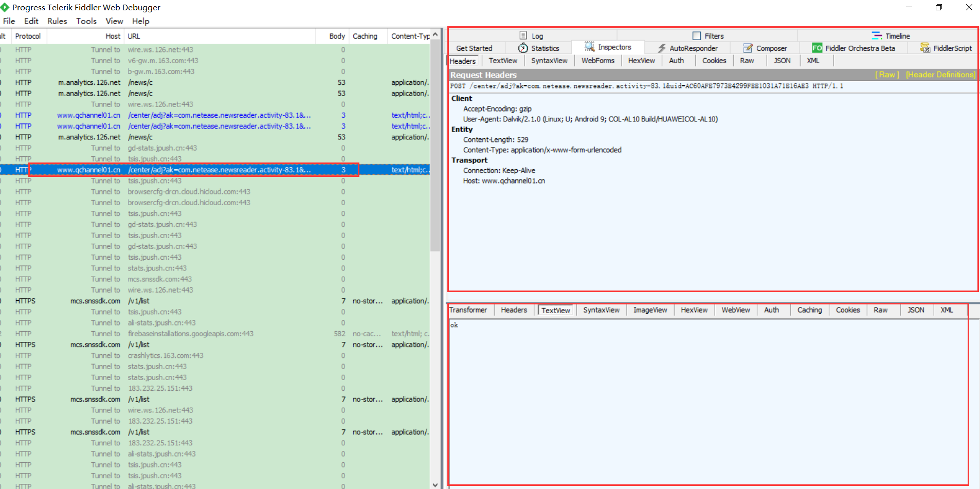Screen dimensions: 980x489
Task: Open the request Cookies tab
Action: tap(714, 61)
